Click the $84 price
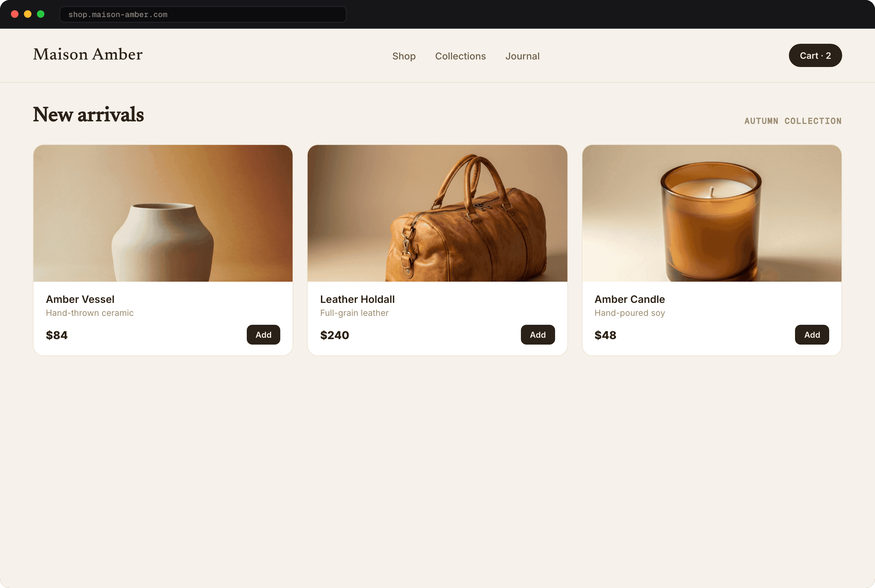Screen dimensions: 875x588 tap(57, 335)
